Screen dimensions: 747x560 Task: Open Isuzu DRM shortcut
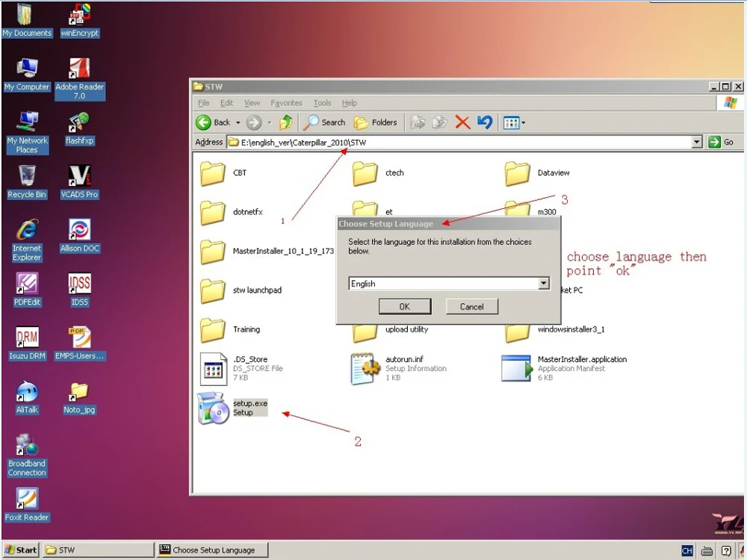tap(27, 343)
